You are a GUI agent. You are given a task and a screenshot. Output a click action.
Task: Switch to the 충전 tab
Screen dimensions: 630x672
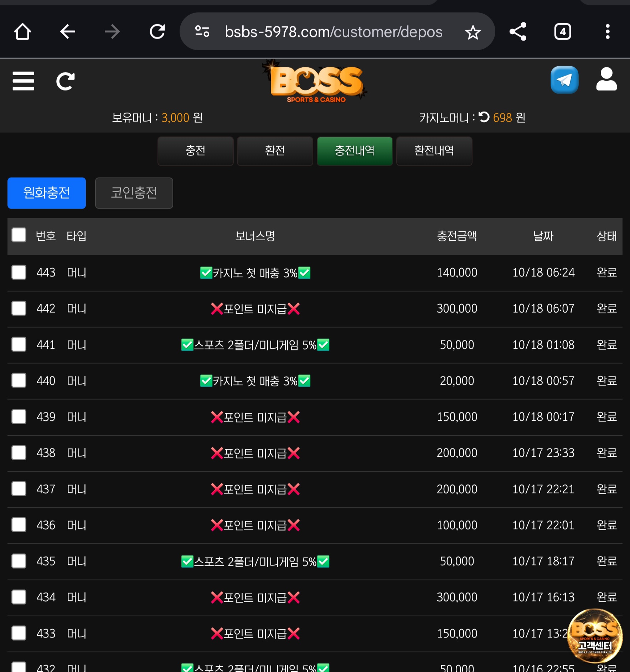tap(195, 151)
